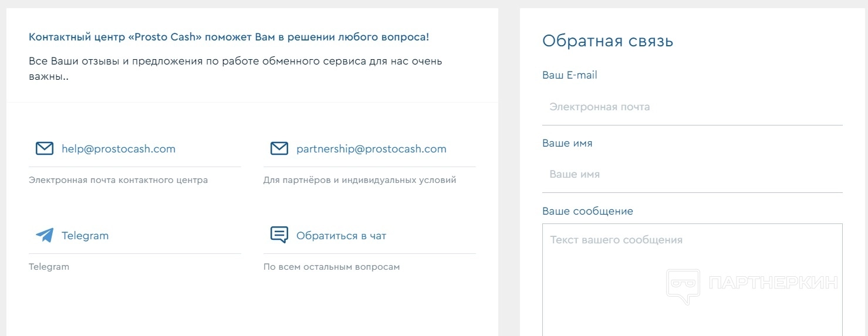Click the gray Telegram caption under the link

pyautogui.click(x=49, y=267)
